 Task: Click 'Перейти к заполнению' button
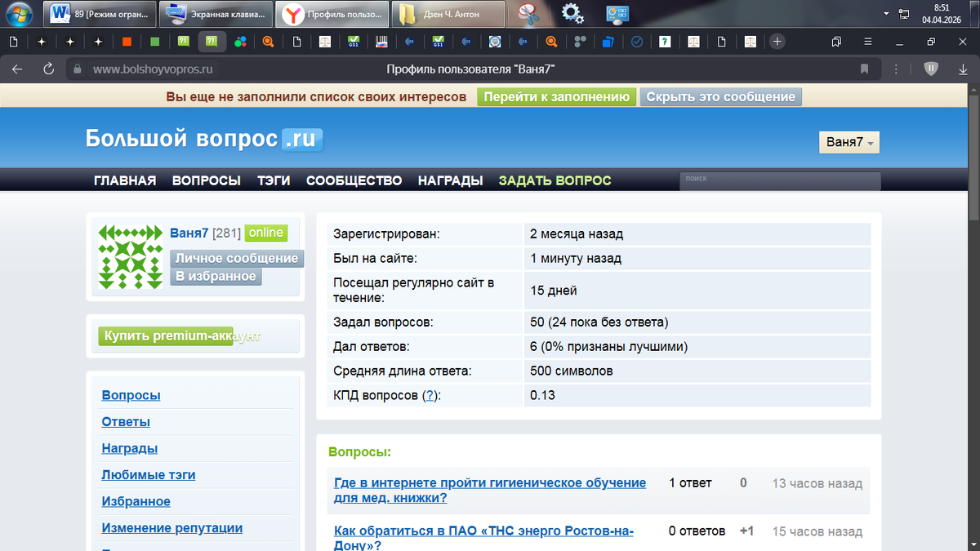(x=556, y=96)
